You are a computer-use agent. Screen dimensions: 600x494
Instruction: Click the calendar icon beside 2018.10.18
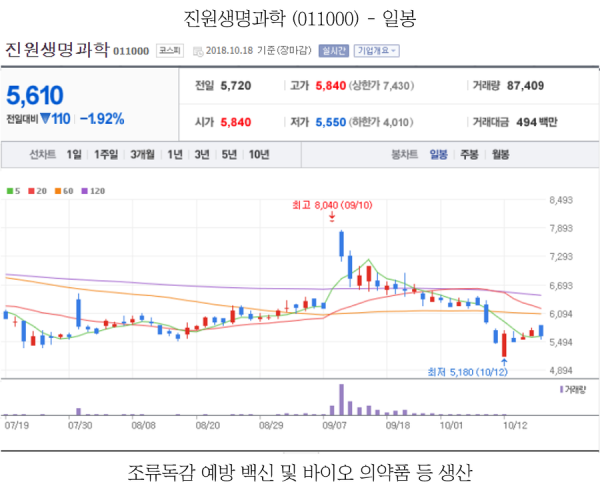click(198, 51)
